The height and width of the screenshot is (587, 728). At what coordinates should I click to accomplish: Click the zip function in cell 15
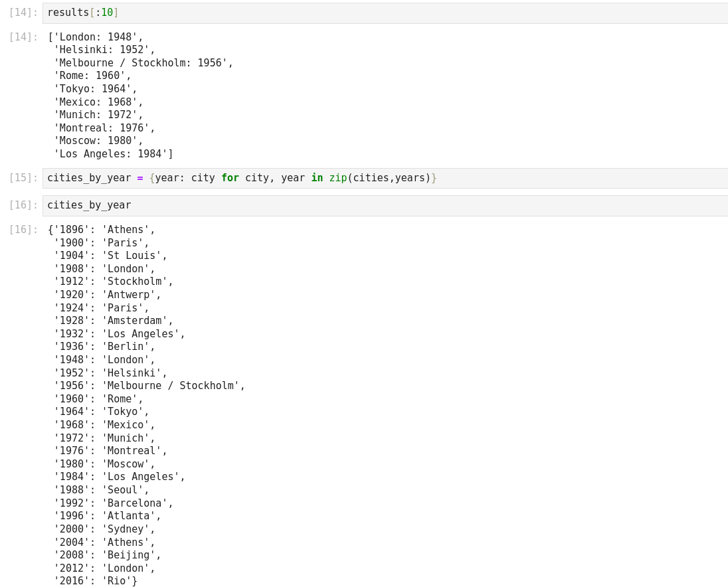click(338, 179)
